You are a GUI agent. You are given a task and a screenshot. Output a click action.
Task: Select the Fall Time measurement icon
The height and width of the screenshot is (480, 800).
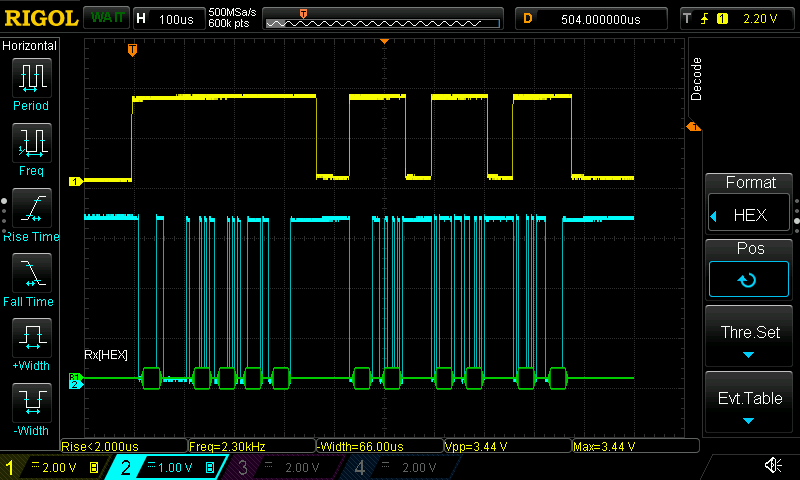click(32, 273)
